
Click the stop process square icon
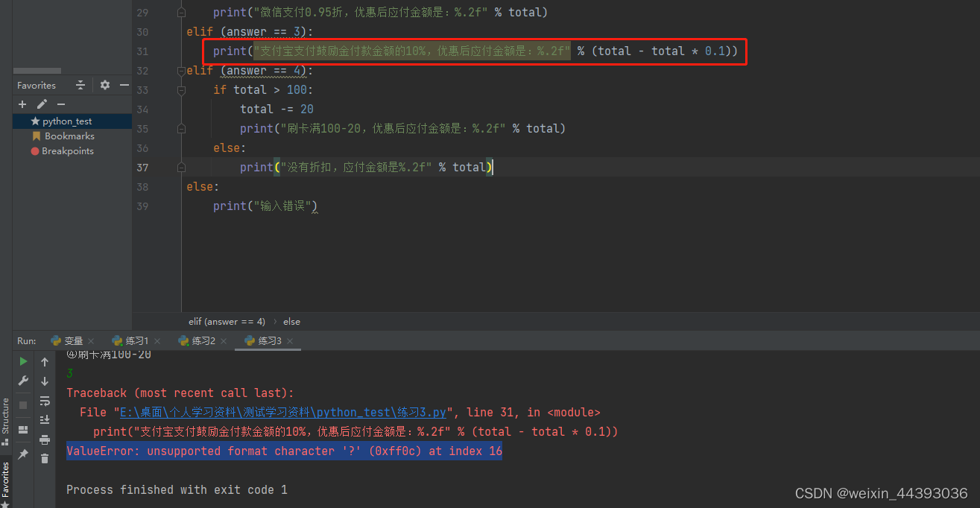point(23,405)
